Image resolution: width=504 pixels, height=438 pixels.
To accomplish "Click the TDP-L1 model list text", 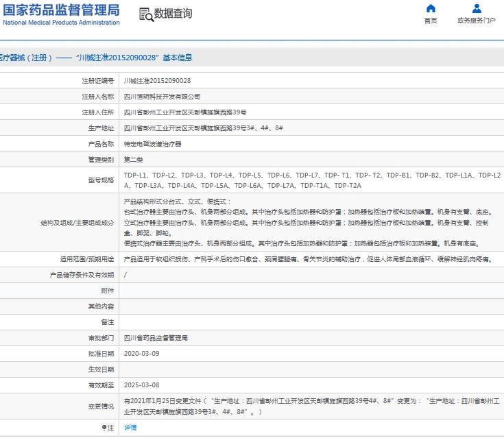I will (312, 180).
